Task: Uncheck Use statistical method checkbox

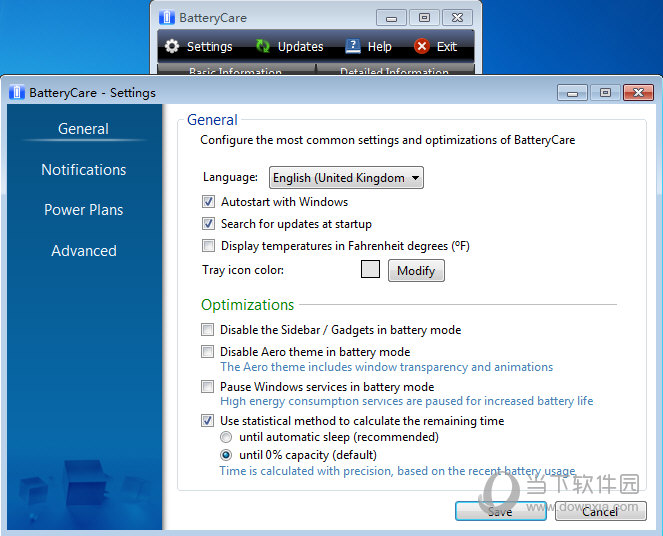Action: coord(207,421)
